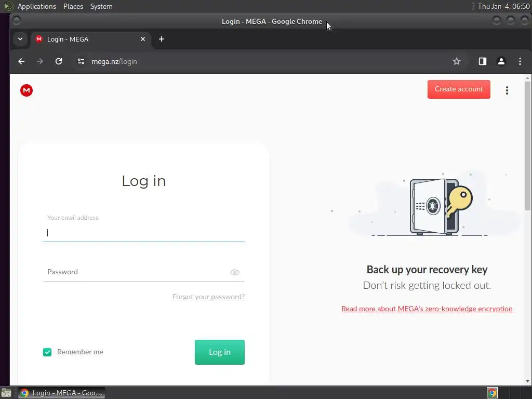The image size is (532, 399).
Task: Click the Chrome taskbar entry Login - MEGA
Action: click(62, 393)
